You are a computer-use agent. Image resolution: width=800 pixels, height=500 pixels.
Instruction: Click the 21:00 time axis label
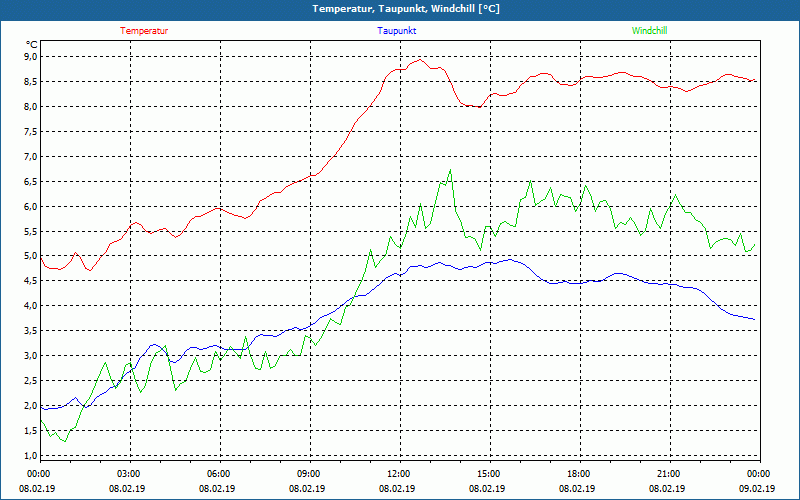click(670, 474)
